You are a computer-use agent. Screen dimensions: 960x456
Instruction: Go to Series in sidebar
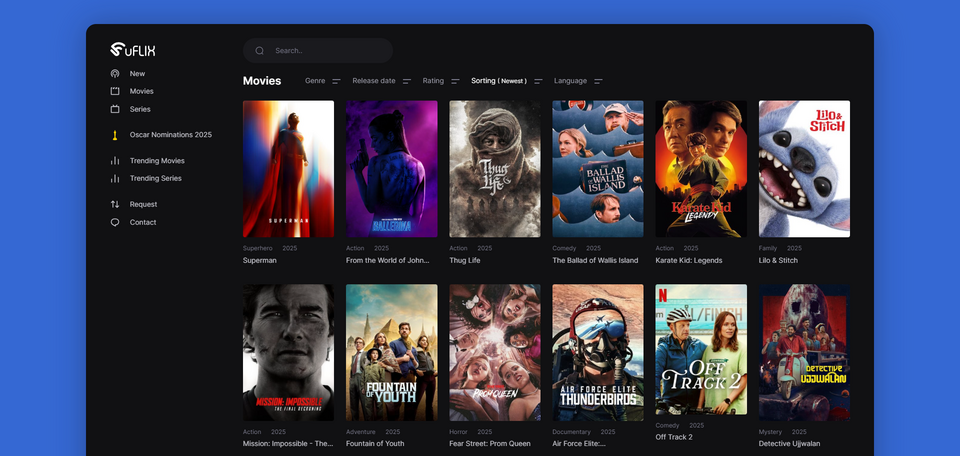point(140,109)
